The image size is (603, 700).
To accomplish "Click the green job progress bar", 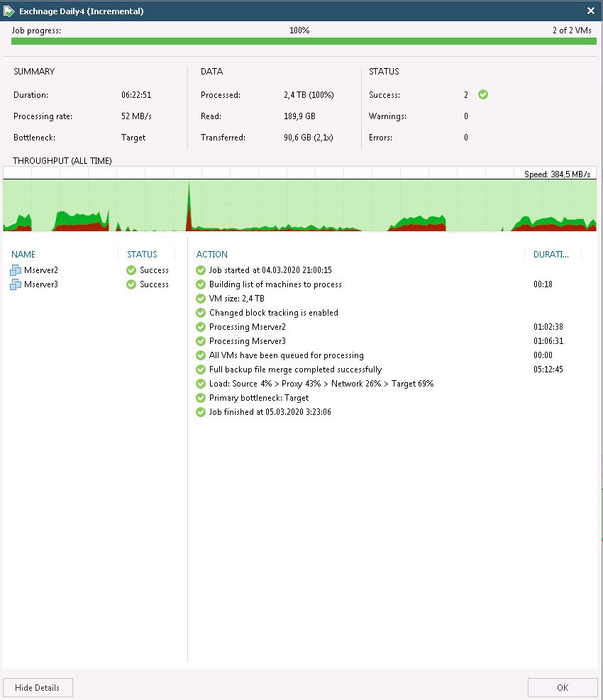I will (304, 41).
